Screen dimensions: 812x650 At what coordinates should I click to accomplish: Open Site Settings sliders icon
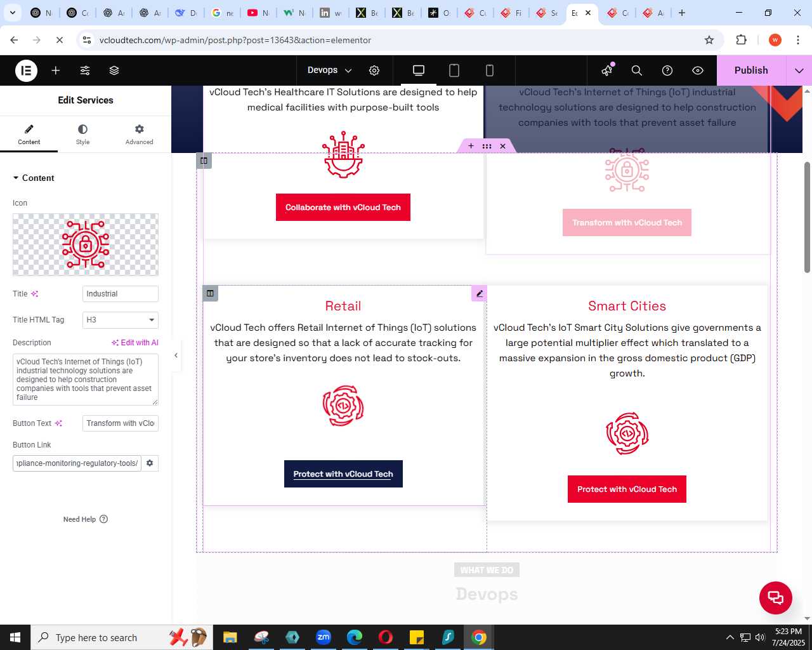click(85, 70)
